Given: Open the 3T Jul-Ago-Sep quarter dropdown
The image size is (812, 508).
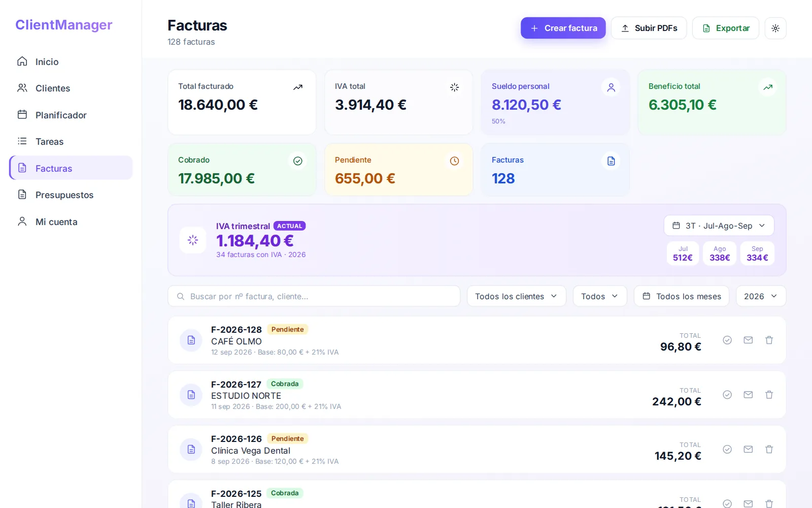Looking at the screenshot, I should coord(719,226).
